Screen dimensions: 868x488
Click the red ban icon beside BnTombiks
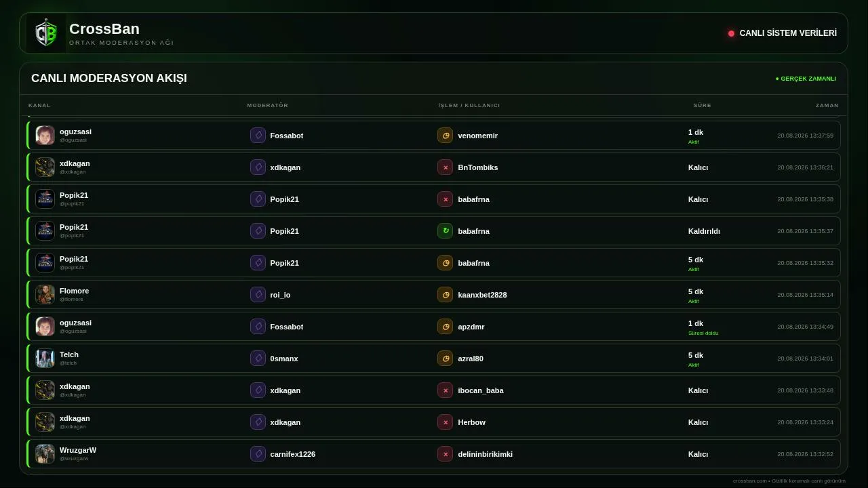(x=445, y=167)
